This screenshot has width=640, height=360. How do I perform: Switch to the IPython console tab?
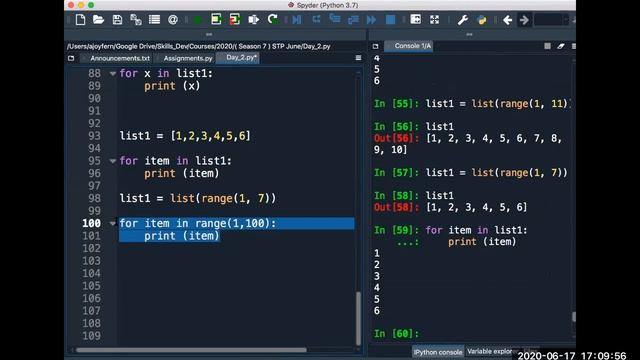438,352
